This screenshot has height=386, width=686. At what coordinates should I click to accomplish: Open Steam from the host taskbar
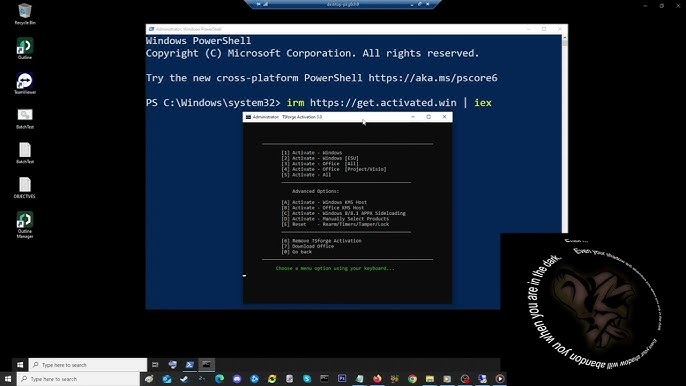tap(184, 379)
